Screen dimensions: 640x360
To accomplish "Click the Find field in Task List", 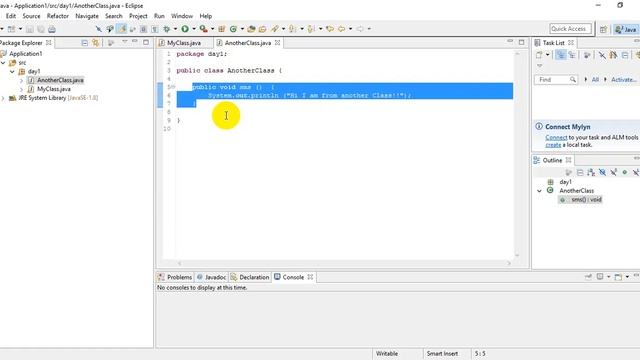I will point(556,80).
